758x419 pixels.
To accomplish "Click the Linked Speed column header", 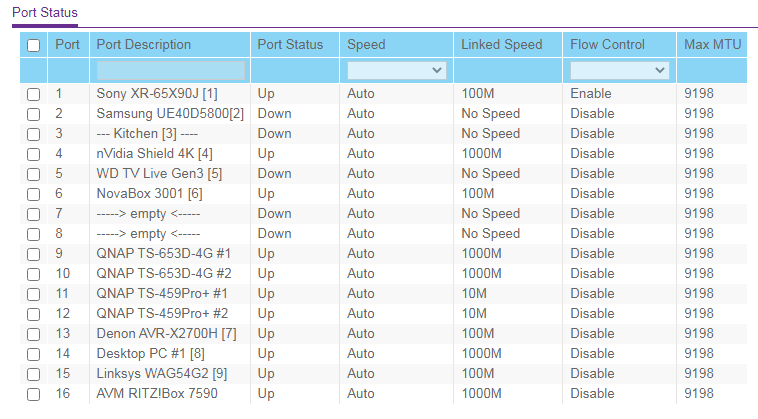I will 501,44.
